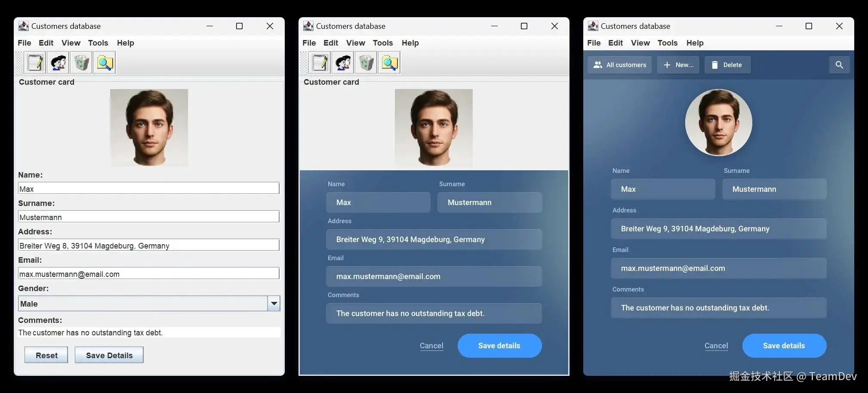Open View menu in right window

[x=640, y=43]
